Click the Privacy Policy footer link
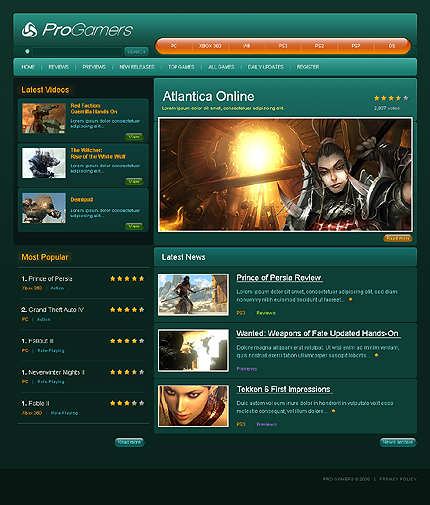Screen dimensions: 430x505 (398, 479)
